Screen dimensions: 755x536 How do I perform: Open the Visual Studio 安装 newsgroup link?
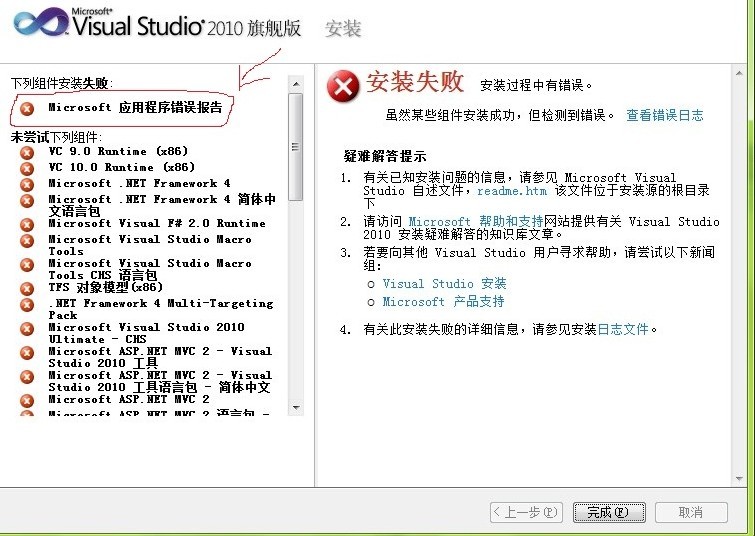point(444,284)
